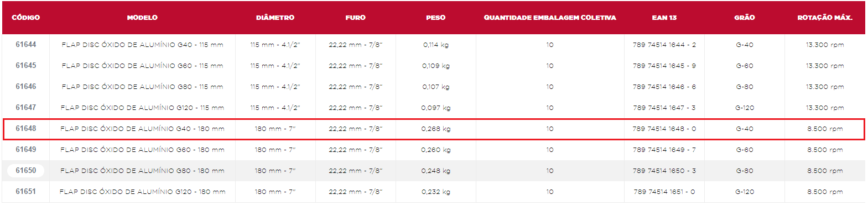This screenshot has height=205, width=868.
Task: Click weight cell 0,114 kg
Action: [435, 45]
